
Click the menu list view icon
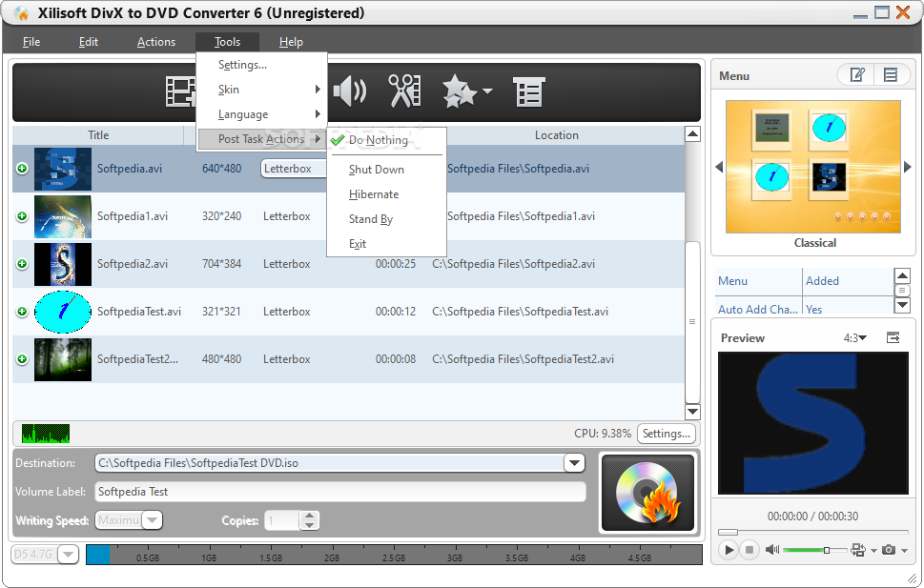891,75
